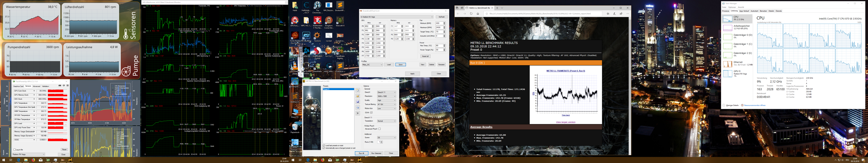Switch to Prozesse tab in Task Manager
868x163 pixels.
point(725,11)
